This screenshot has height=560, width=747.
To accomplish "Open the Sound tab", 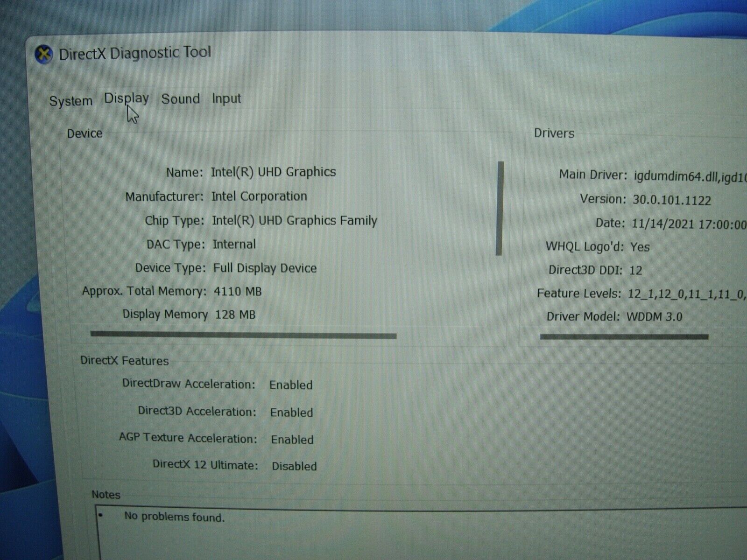I will (180, 99).
